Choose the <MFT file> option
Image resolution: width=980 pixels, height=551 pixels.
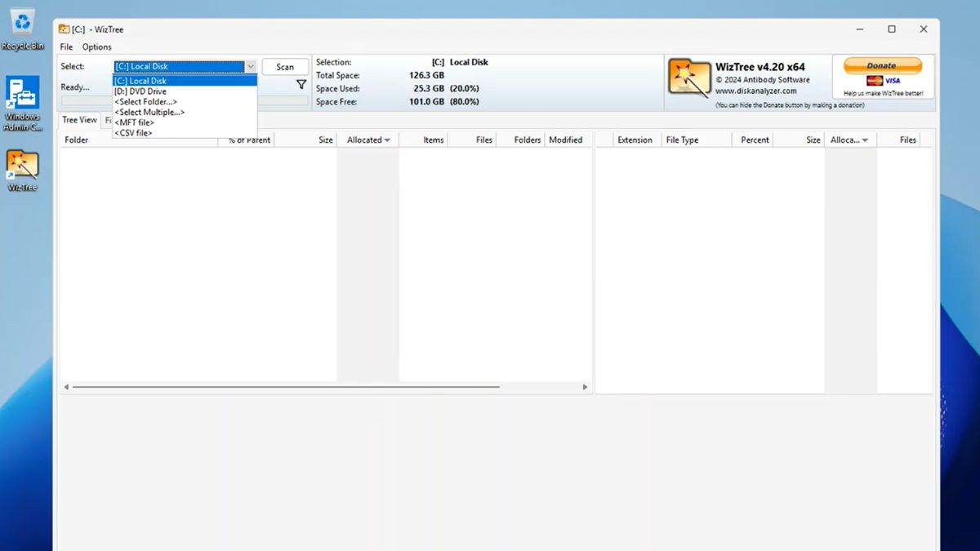185,122
